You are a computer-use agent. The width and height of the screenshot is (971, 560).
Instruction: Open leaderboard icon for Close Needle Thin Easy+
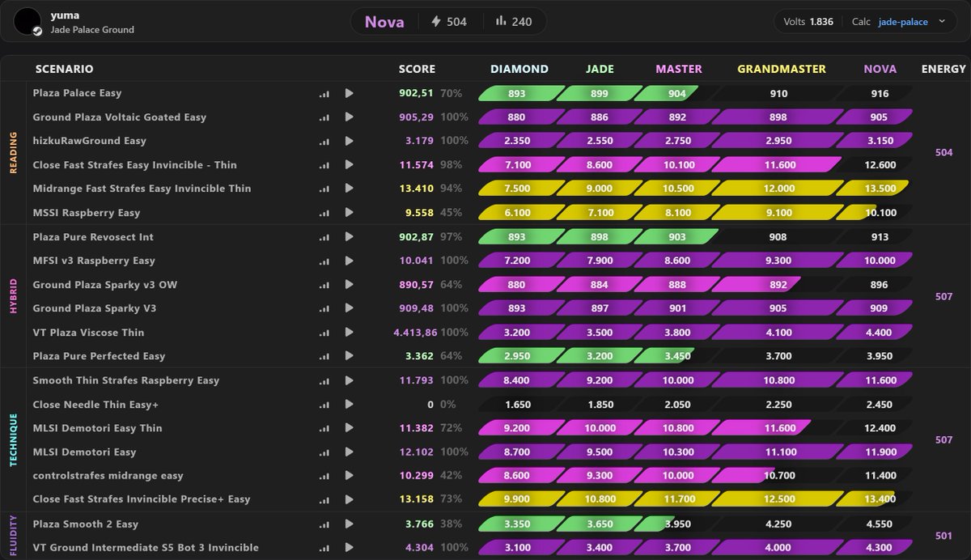click(x=324, y=404)
